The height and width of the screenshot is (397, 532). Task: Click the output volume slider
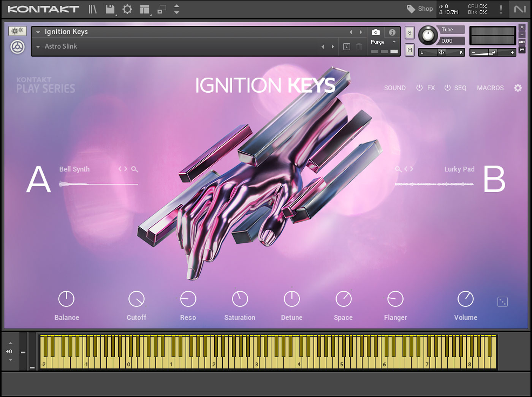[x=492, y=52]
